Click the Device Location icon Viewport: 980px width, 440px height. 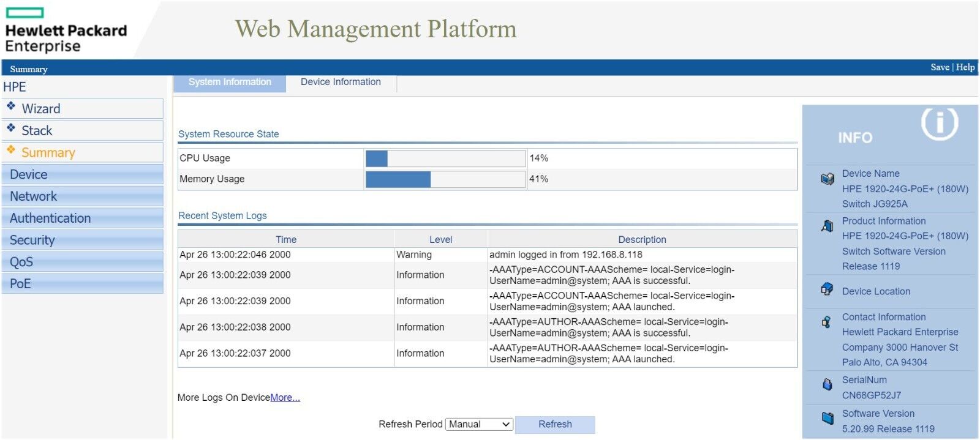[827, 289]
